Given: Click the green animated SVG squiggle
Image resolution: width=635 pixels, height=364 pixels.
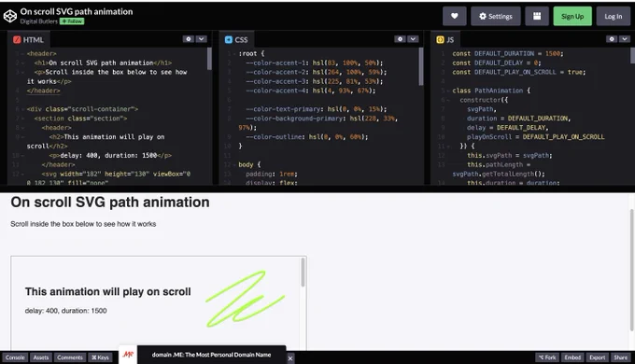Looking at the screenshot, I should (245, 300).
